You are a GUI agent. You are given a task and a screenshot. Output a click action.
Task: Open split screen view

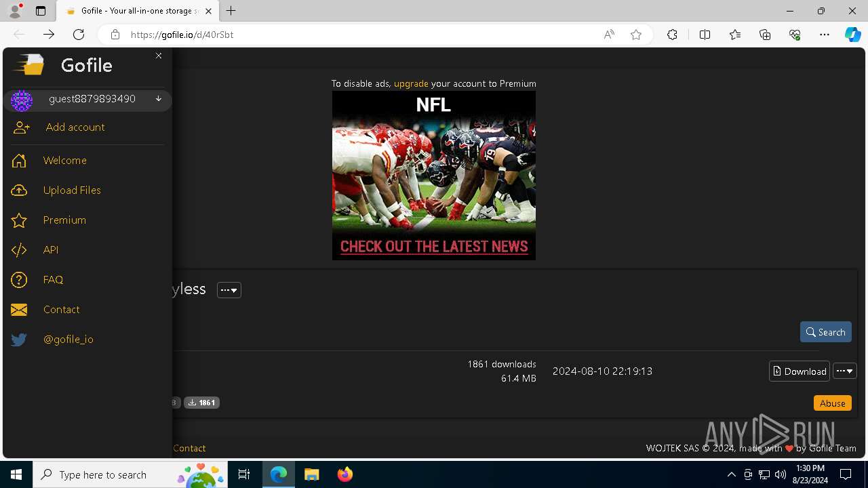705,35
